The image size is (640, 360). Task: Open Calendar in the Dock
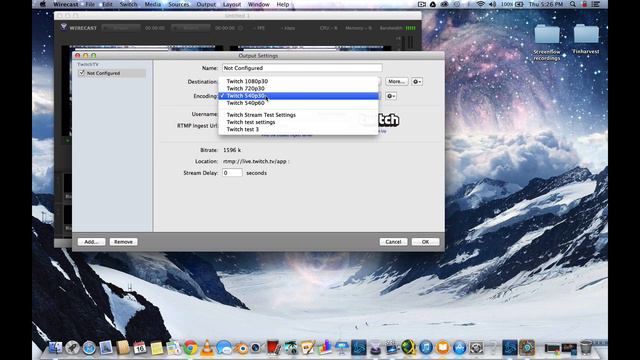pyautogui.click(x=140, y=348)
